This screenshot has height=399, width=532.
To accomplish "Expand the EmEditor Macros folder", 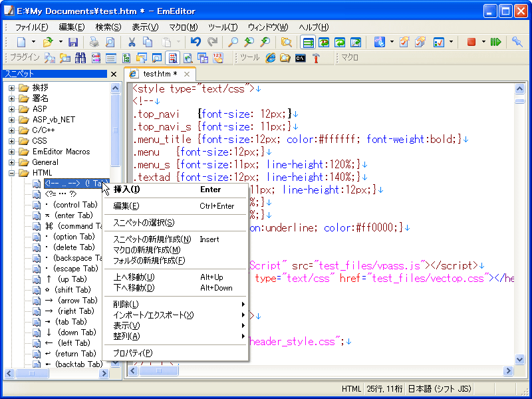I will pyautogui.click(x=12, y=152).
